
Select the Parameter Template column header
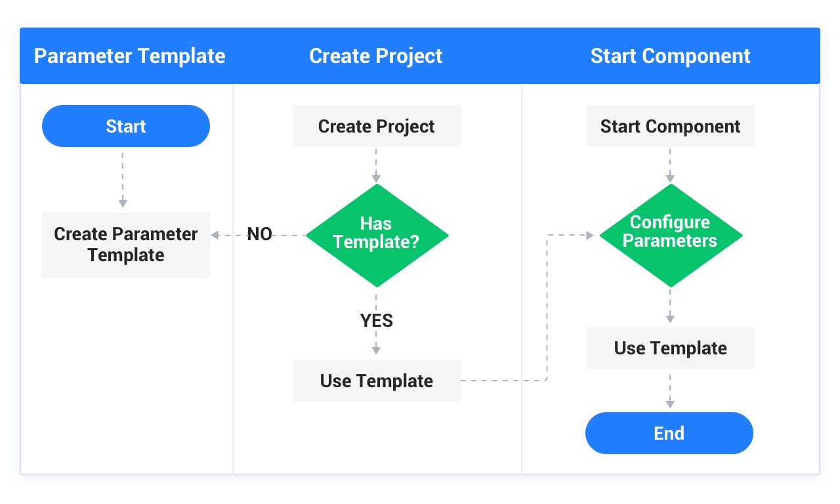(x=129, y=56)
